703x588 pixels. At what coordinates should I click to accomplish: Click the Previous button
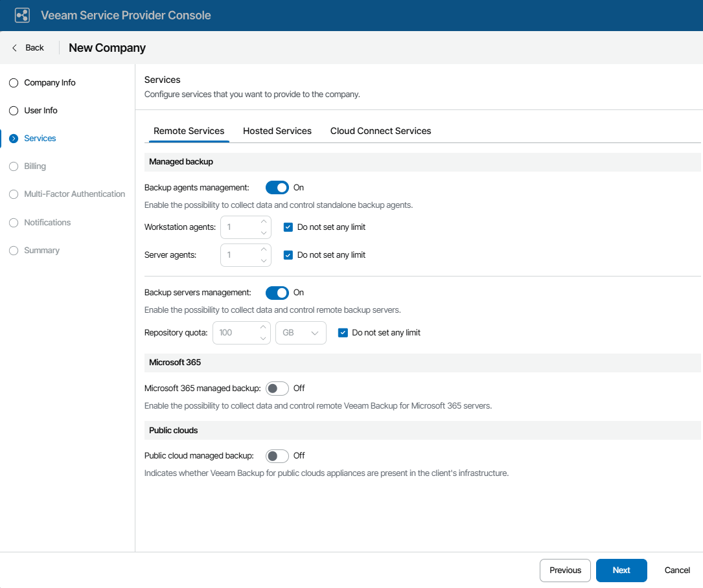tap(565, 571)
